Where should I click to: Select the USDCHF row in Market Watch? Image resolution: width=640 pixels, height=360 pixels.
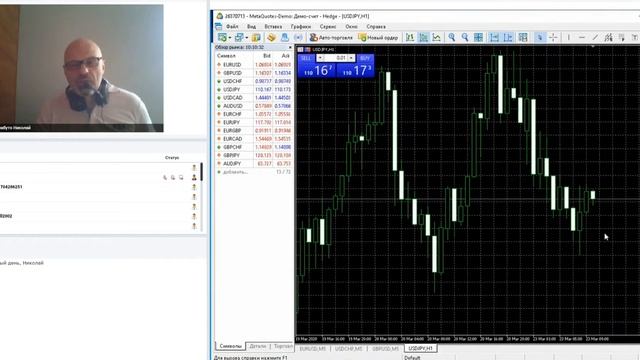[x=253, y=81]
